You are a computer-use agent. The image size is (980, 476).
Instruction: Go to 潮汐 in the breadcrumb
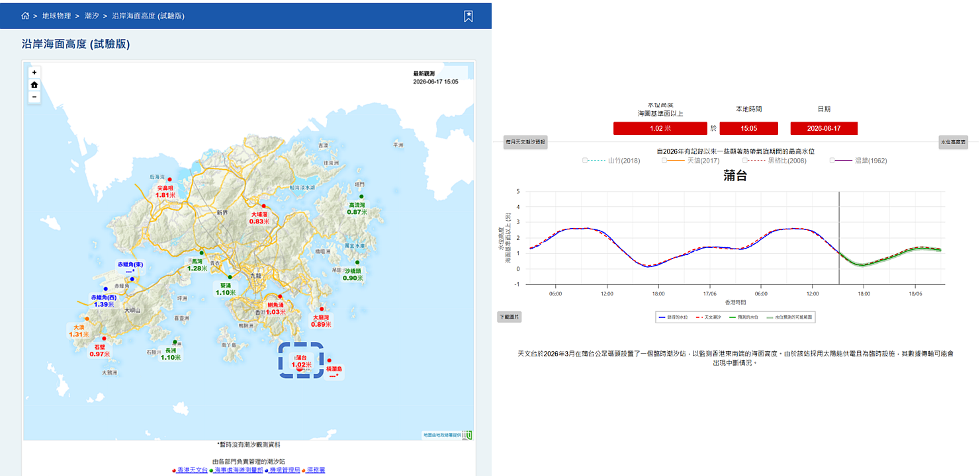pyautogui.click(x=92, y=15)
